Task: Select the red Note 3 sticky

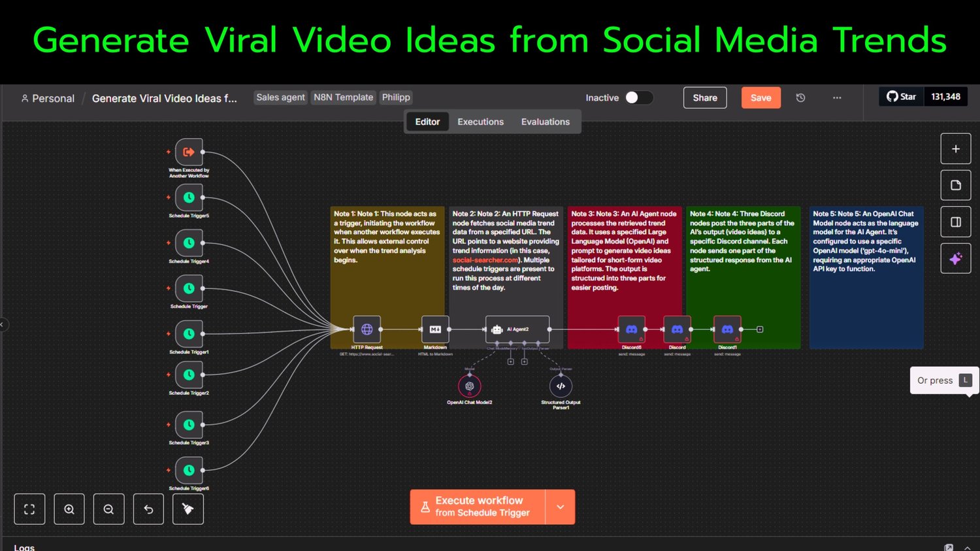Action: point(625,278)
